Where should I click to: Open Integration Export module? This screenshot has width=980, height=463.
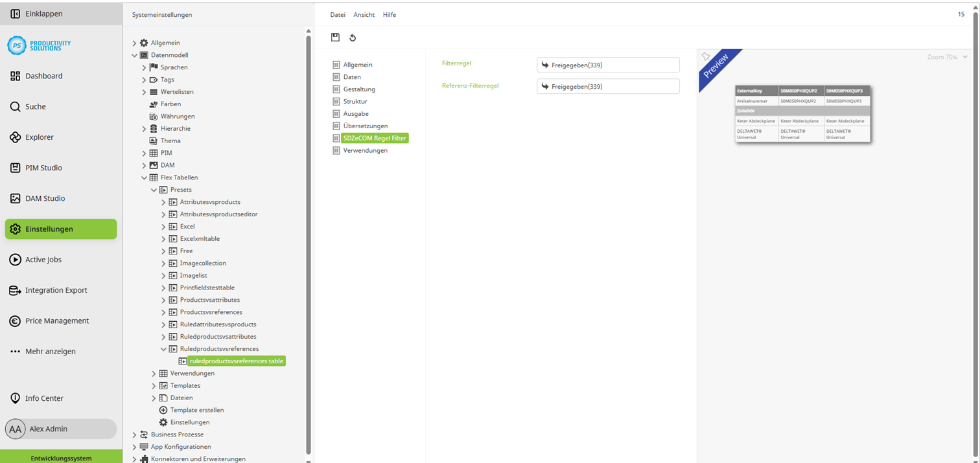point(56,290)
